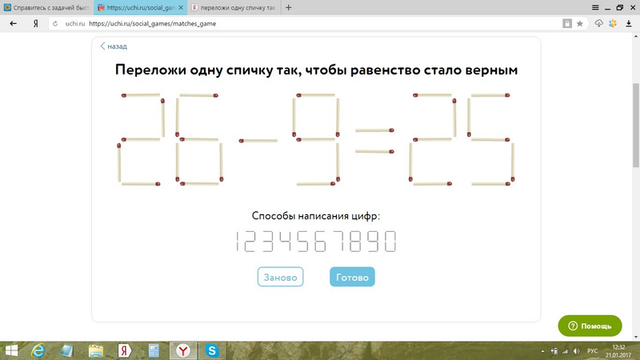640x360 pixels.
Task: Click the browser back arrow
Action: click(13, 24)
